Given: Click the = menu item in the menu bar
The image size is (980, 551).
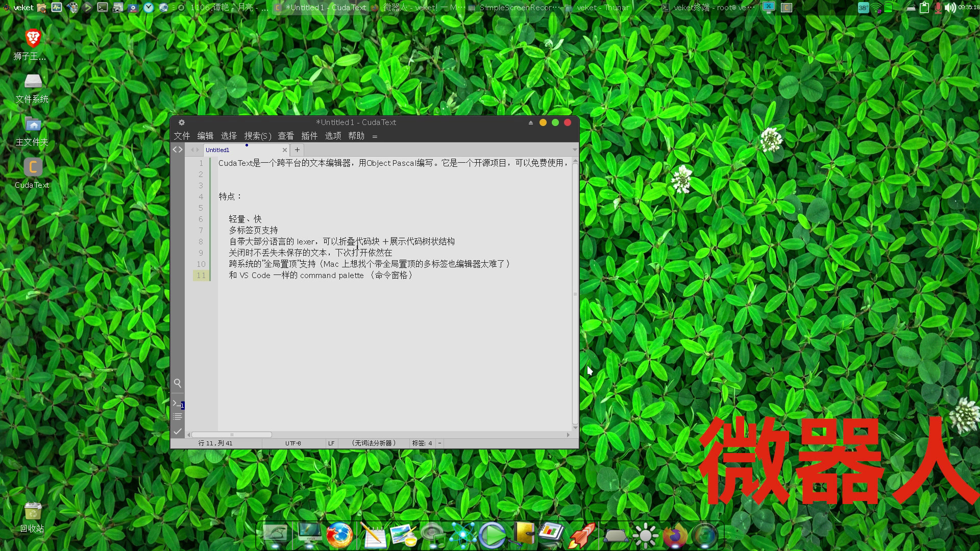Looking at the screenshot, I should pos(375,136).
